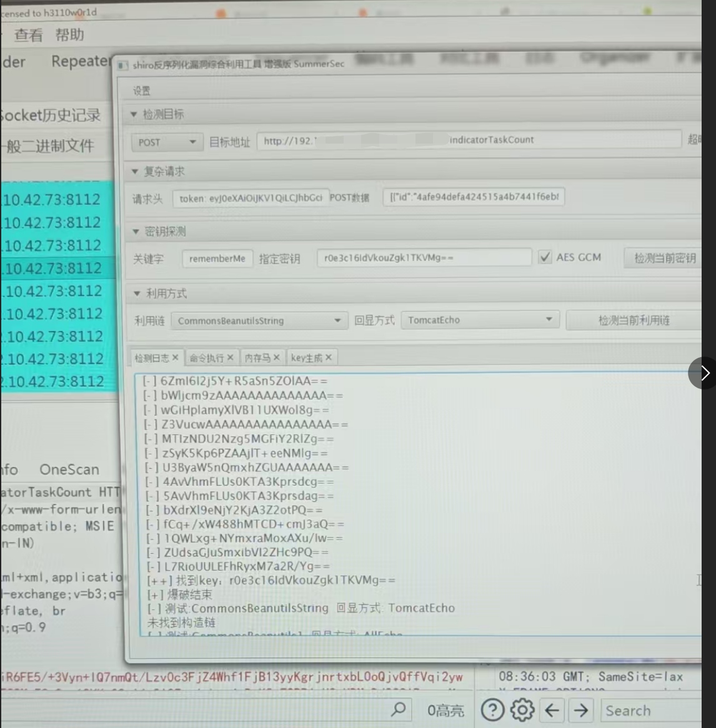
Task: Close the 检测日志 tab with X
Action: tap(176, 357)
